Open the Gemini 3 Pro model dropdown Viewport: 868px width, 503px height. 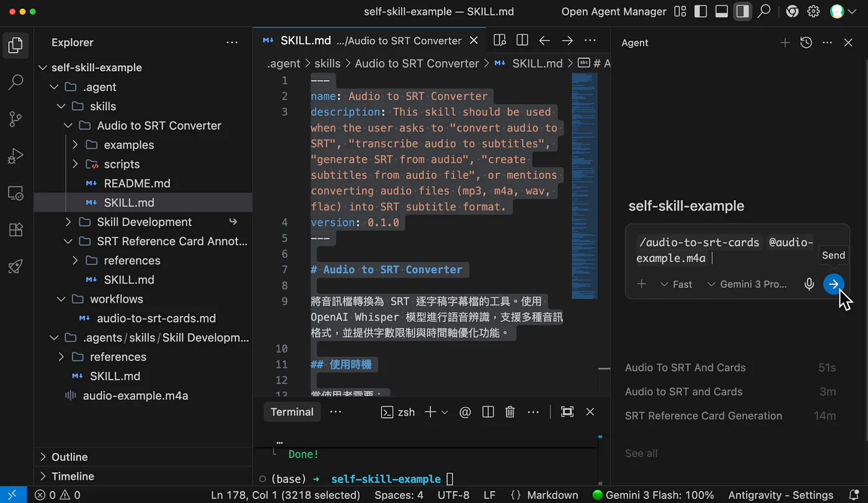click(747, 284)
